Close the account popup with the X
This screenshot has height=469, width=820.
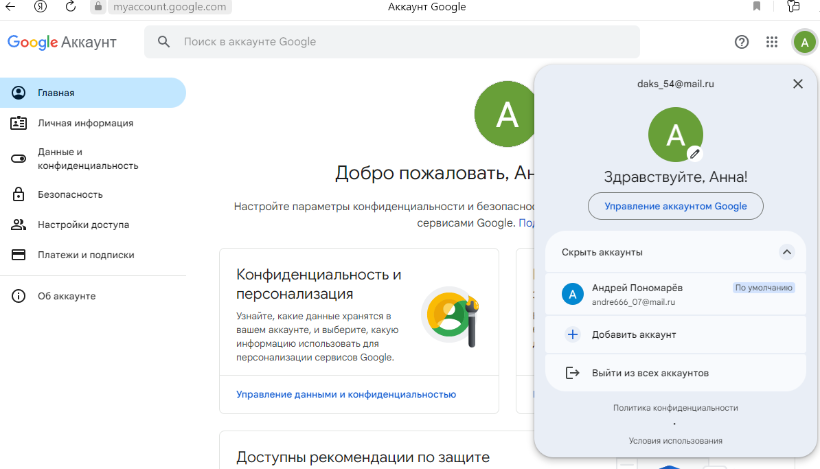pos(798,84)
